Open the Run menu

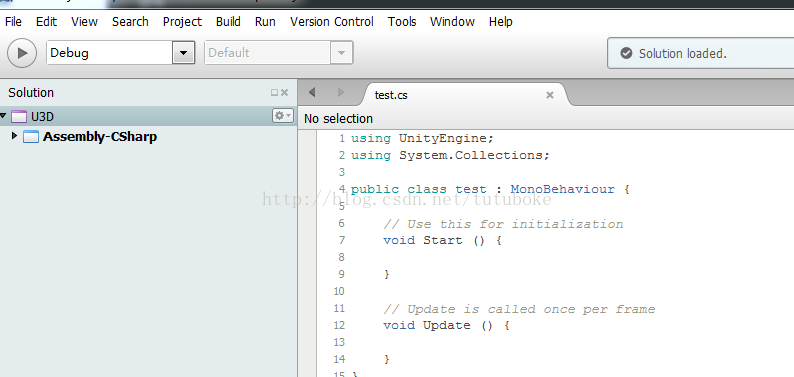(x=265, y=22)
